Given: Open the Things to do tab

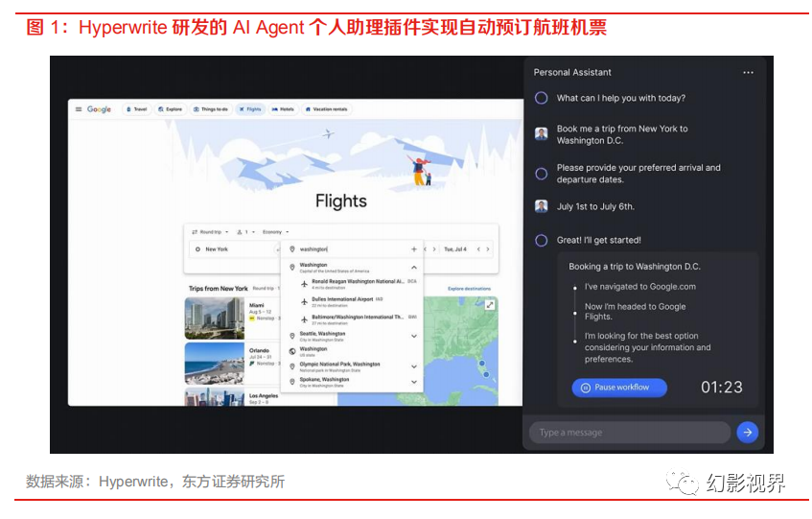Looking at the screenshot, I should click(x=211, y=109).
